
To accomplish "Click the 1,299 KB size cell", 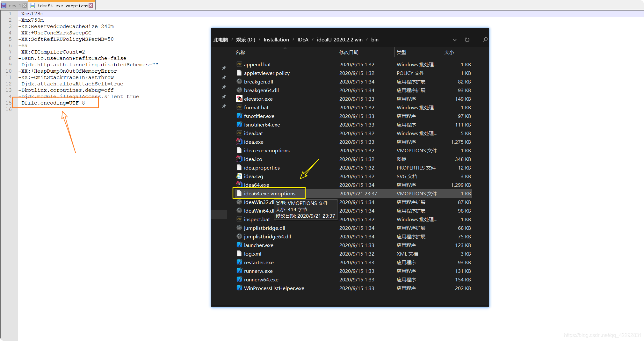I will click(461, 185).
